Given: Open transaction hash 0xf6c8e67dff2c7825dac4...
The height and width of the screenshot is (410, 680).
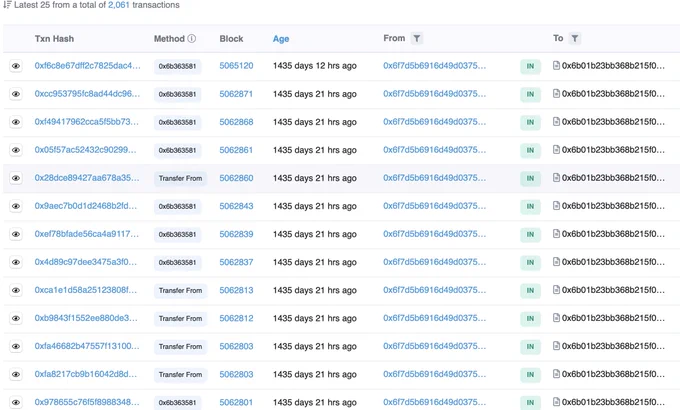Looking at the screenshot, I should click(88, 66).
